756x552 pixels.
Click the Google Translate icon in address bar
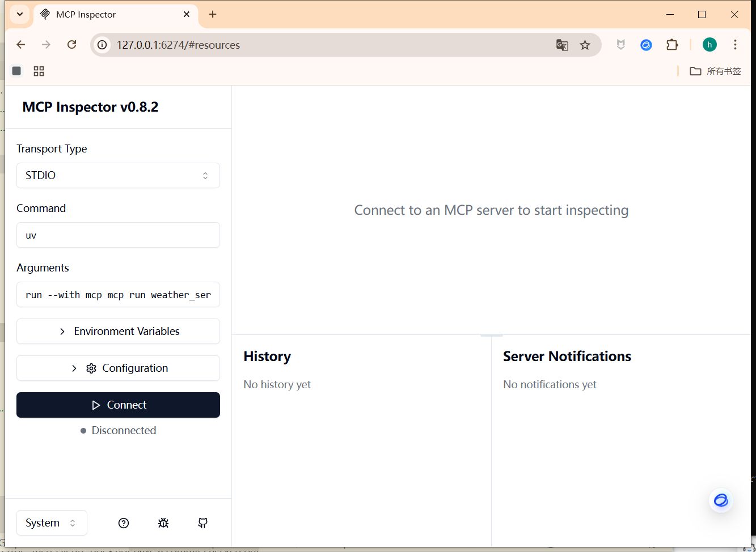[562, 45]
